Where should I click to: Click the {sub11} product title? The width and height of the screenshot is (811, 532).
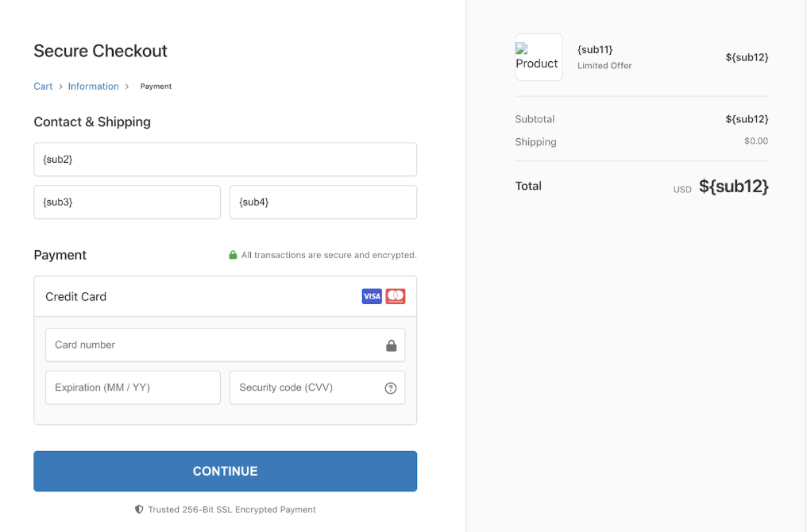tap(595, 50)
